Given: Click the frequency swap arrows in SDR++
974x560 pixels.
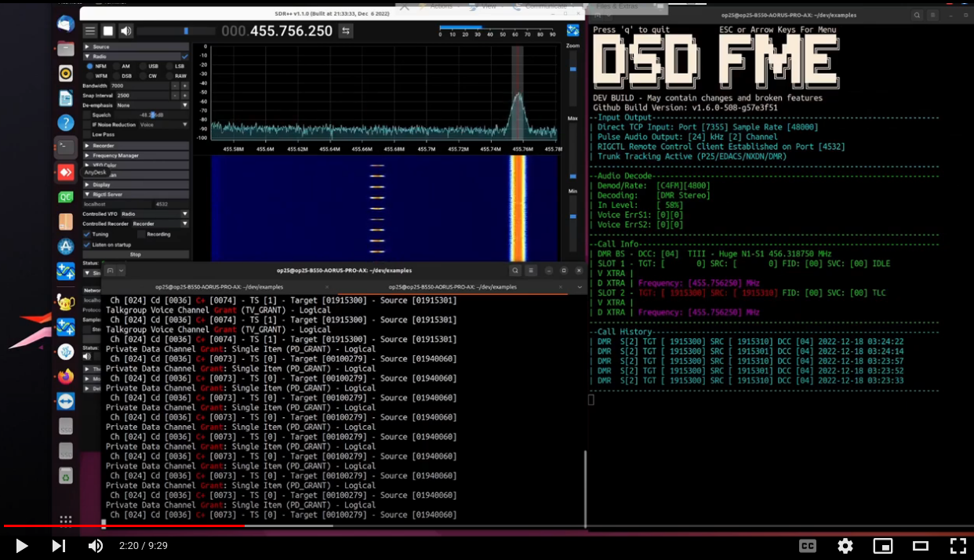Looking at the screenshot, I should (x=346, y=31).
